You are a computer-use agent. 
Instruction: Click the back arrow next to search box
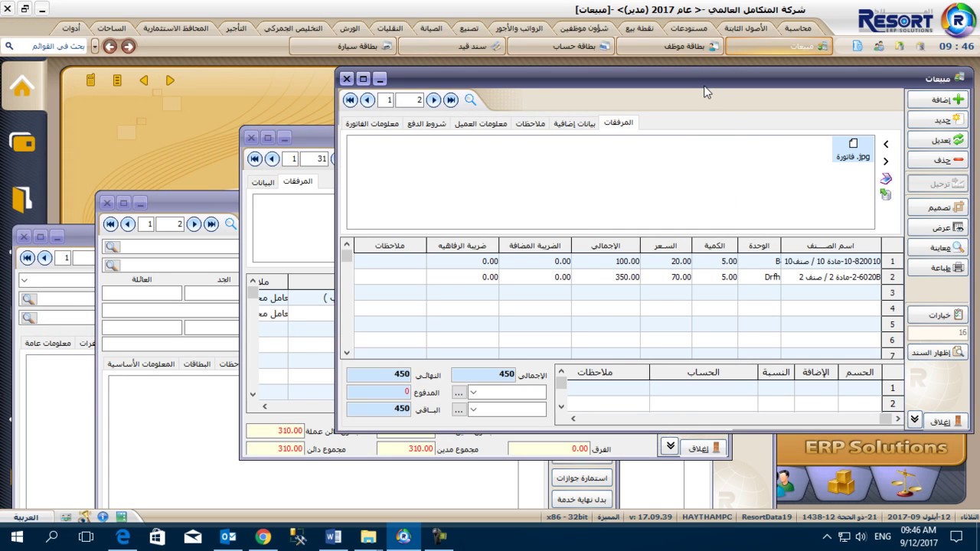pyautogui.click(x=110, y=47)
